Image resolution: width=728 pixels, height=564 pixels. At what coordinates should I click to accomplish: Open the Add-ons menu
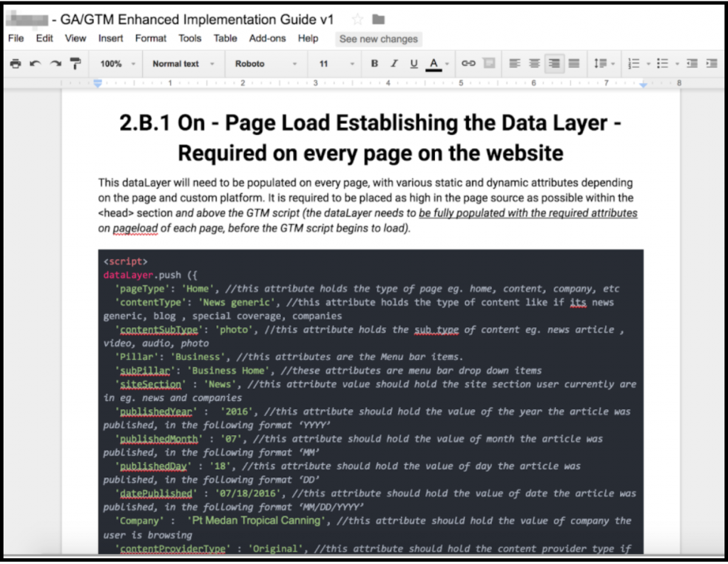(267, 38)
